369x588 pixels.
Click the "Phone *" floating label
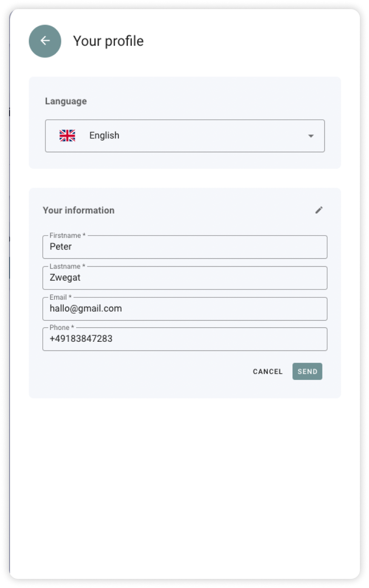(x=62, y=327)
